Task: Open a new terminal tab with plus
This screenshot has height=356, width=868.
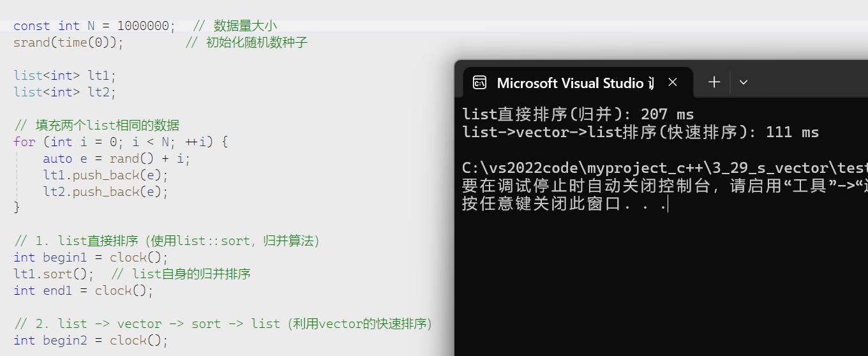Action: (x=714, y=82)
